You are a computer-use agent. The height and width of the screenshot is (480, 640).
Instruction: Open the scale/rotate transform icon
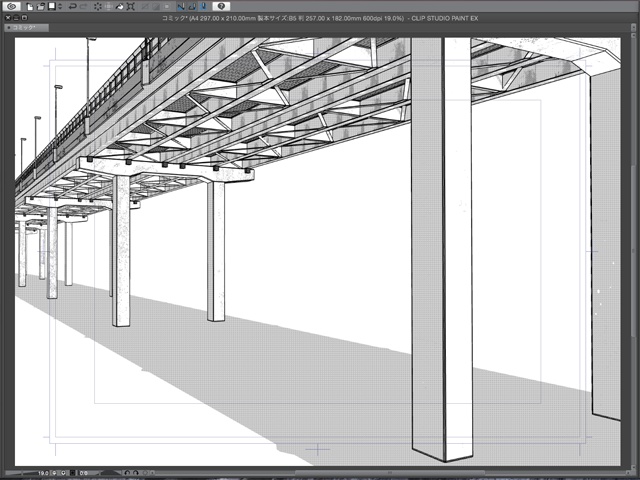131,7
